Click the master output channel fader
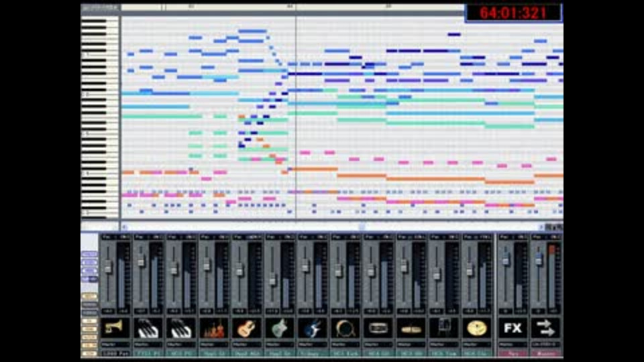 (x=539, y=258)
